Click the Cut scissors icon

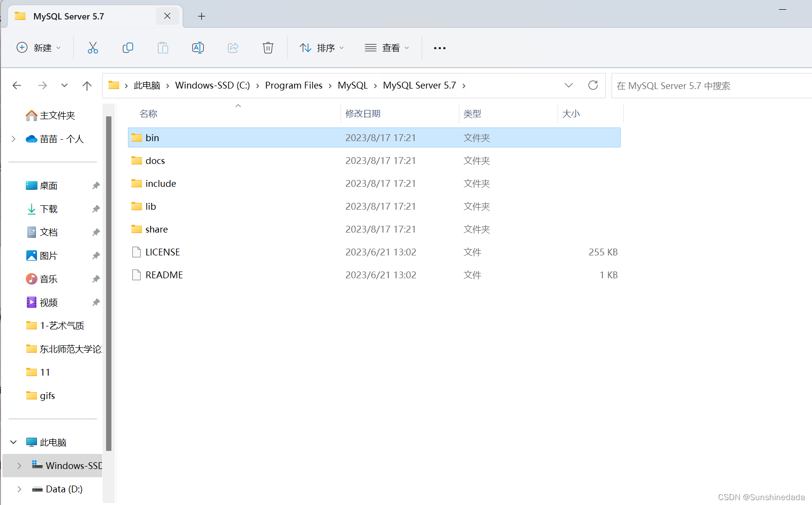[x=92, y=48]
